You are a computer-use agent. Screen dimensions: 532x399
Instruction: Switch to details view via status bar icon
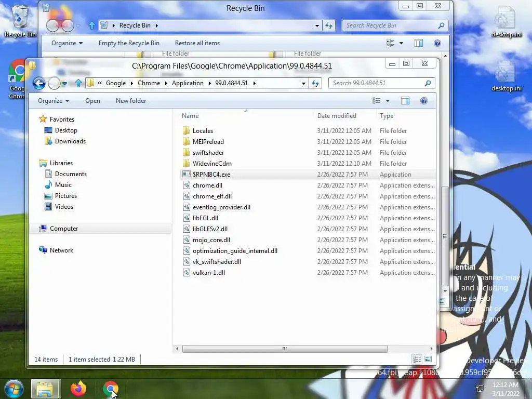(x=417, y=359)
